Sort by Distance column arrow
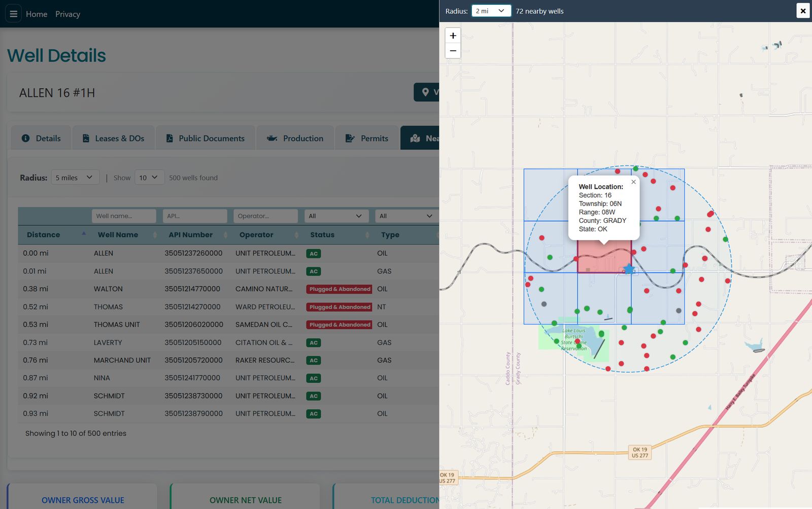812x509 pixels. tap(84, 233)
